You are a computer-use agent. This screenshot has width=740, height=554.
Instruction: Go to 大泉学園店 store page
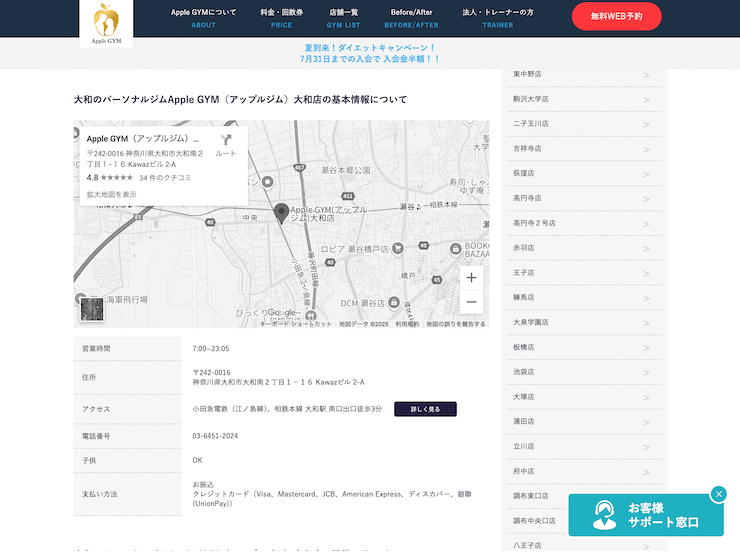(584, 322)
